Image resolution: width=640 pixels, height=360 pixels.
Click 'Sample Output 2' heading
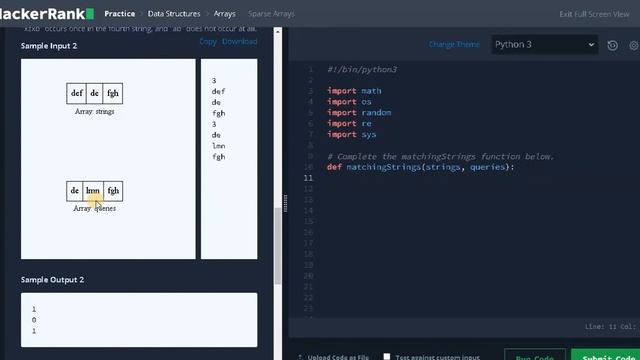(52, 280)
